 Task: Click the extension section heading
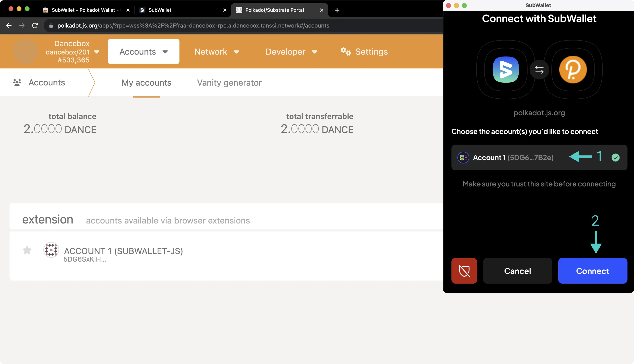coord(48,219)
